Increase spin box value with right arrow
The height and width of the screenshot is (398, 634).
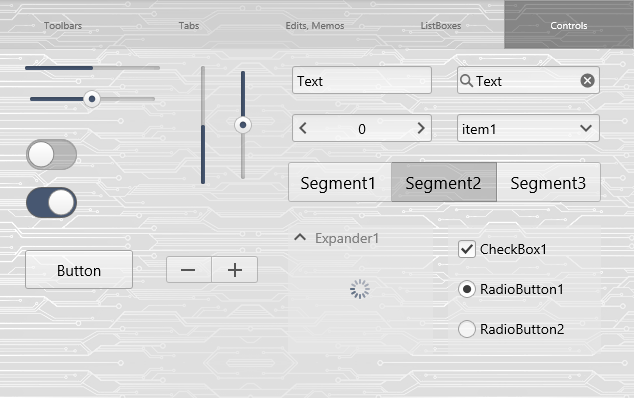(x=421, y=128)
